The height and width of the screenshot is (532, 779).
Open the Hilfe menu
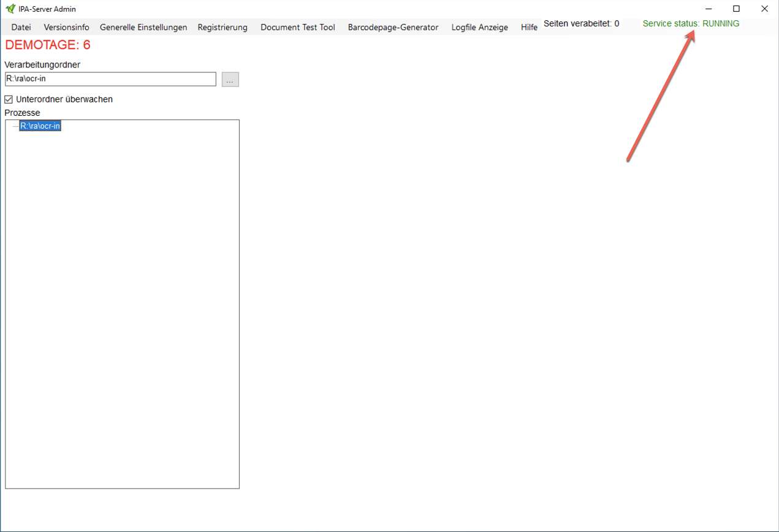point(529,27)
